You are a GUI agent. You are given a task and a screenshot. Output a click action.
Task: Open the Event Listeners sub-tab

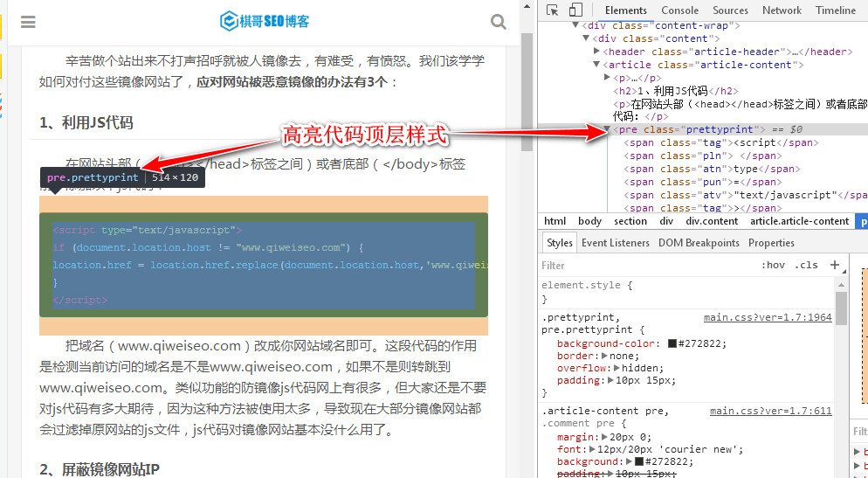[615, 243]
